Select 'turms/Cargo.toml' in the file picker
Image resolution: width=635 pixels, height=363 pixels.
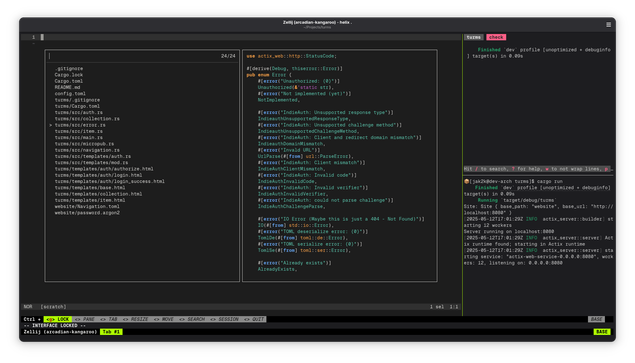click(77, 106)
